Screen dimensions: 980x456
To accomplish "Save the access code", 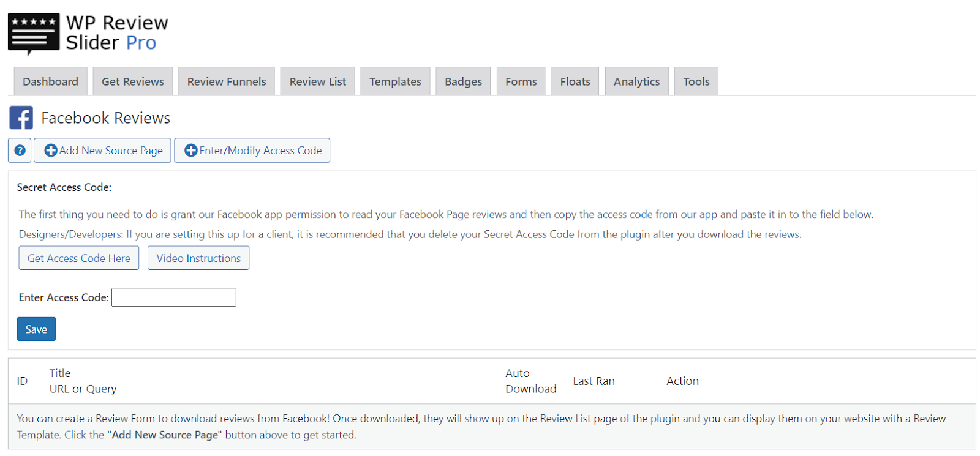I will 36,329.
